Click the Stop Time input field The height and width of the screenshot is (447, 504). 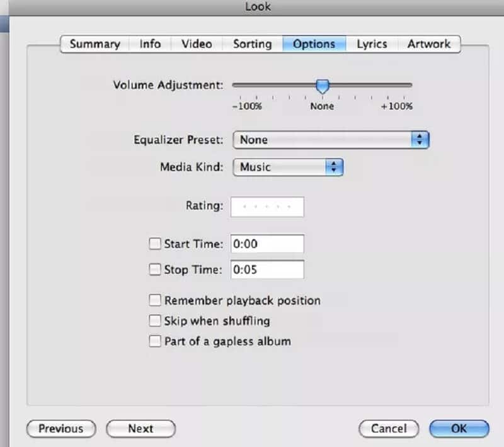point(267,270)
